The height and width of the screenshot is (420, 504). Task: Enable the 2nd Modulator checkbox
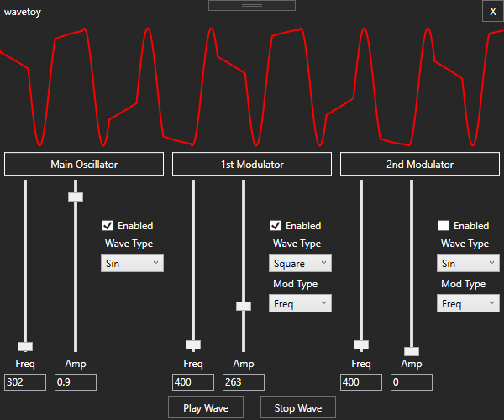coord(444,226)
